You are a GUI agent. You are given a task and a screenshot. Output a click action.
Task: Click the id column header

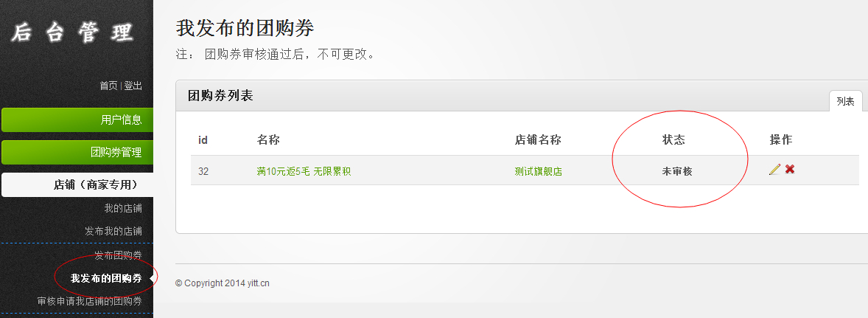point(203,140)
